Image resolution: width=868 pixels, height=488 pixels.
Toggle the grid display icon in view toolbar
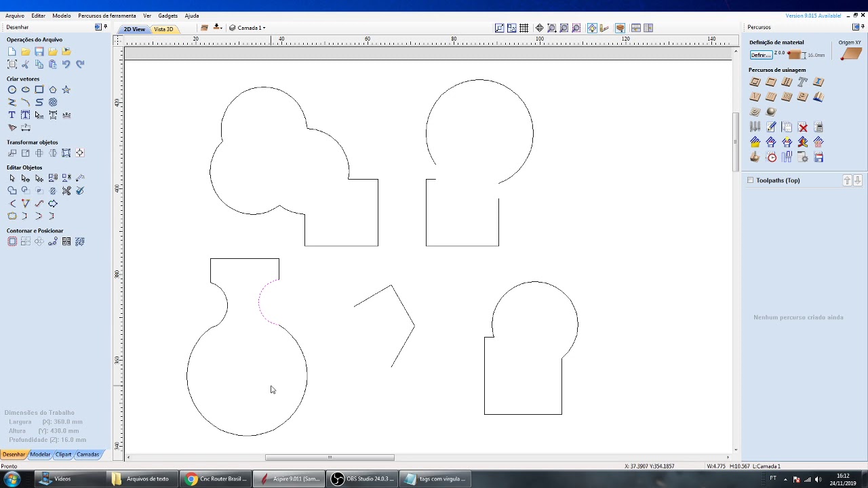coord(524,28)
